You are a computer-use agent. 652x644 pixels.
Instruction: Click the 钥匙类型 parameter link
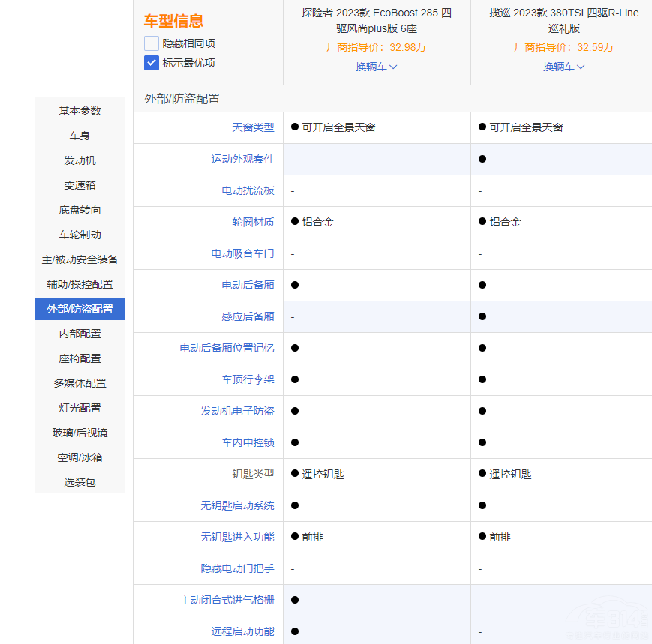[x=252, y=474]
